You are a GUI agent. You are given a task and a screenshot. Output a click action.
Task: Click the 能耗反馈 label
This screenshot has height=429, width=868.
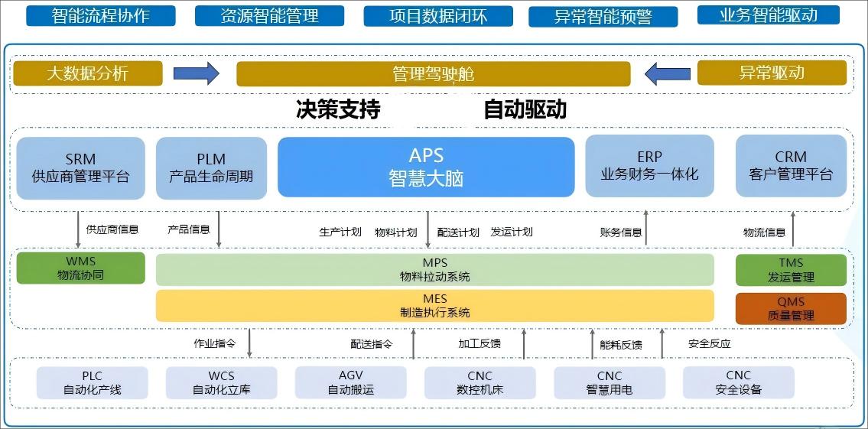621,345
